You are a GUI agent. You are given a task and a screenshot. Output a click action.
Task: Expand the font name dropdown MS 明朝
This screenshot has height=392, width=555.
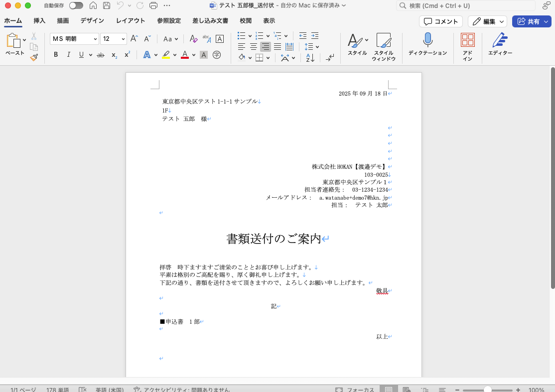point(95,39)
